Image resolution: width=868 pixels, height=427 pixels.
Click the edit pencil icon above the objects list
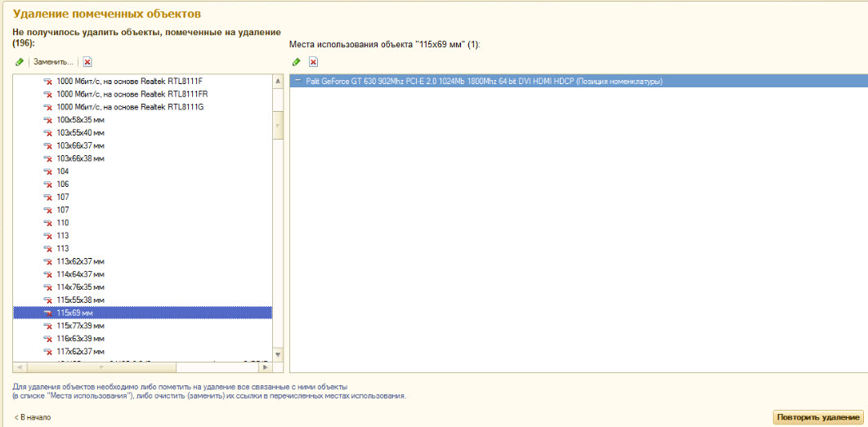click(x=20, y=62)
